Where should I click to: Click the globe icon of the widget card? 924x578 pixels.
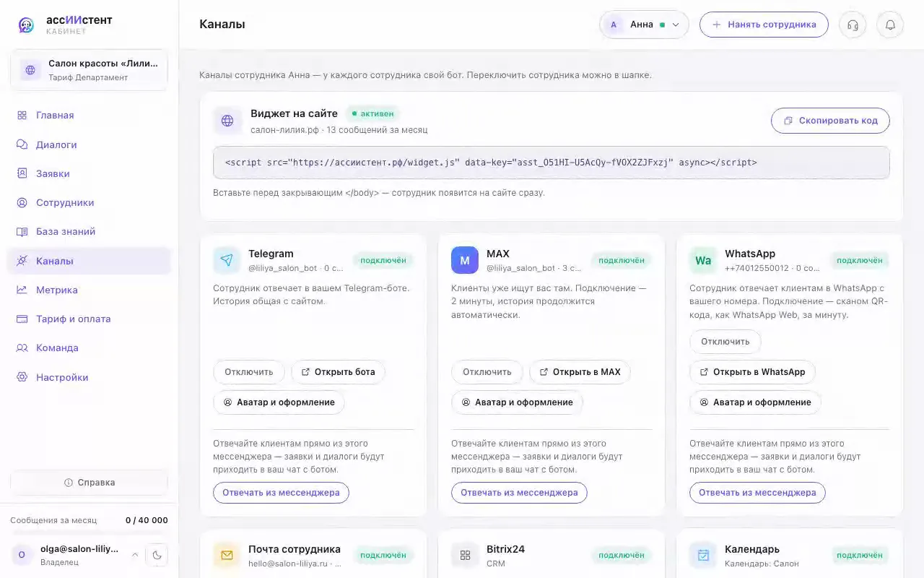[227, 121]
